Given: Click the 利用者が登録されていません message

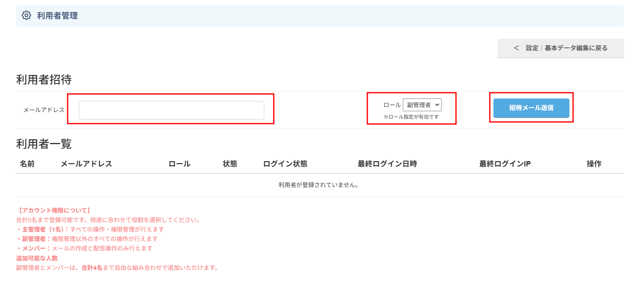Looking at the screenshot, I should pyautogui.click(x=318, y=185).
